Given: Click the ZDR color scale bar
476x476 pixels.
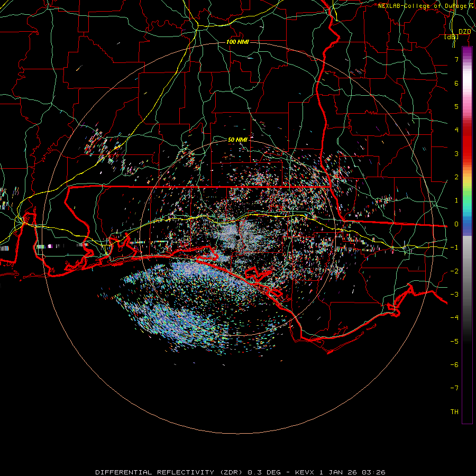Looking at the screenshot, I should (x=467, y=235).
